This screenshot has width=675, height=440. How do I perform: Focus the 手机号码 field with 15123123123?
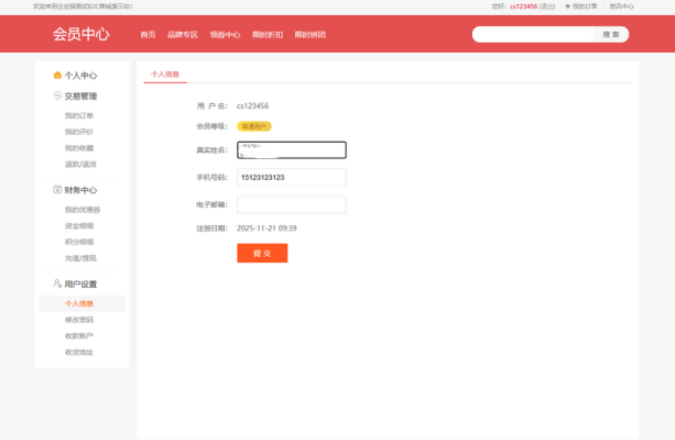click(x=291, y=177)
